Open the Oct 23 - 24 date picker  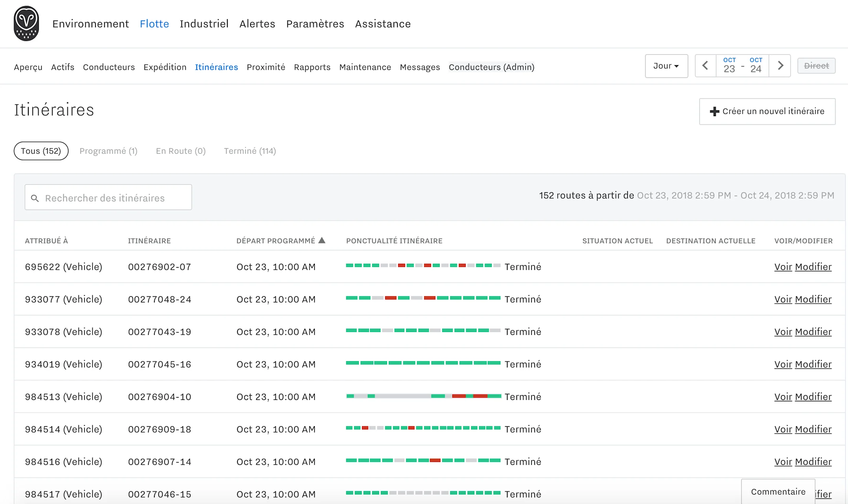pos(742,66)
